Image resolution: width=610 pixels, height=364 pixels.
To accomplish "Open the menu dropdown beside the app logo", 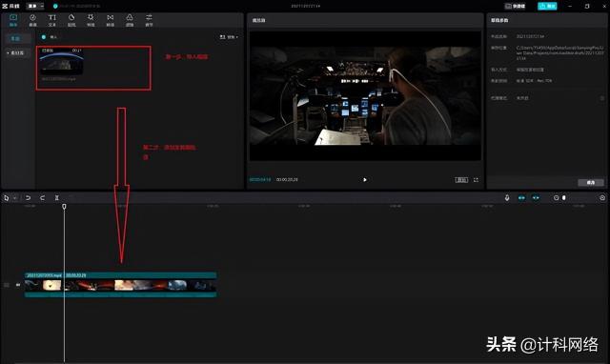I will pyautogui.click(x=35, y=7).
